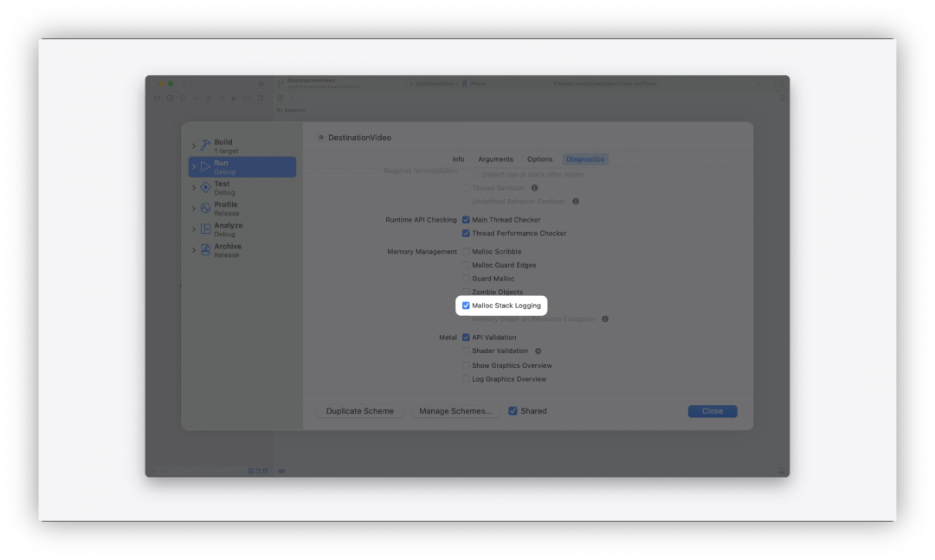The height and width of the screenshot is (560, 935).
Task: Uncheck Metal API Validation
Action: (x=466, y=338)
